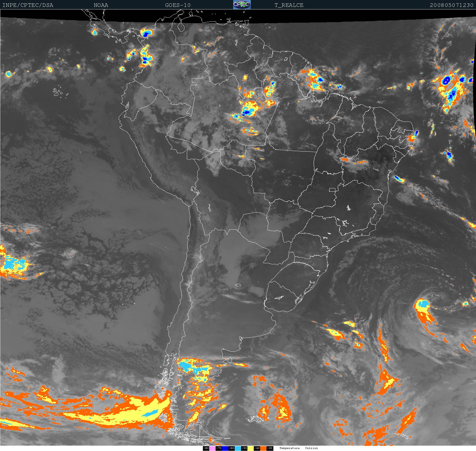Click the -40 legend value
The width and height of the screenshot is (476, 451).
(257, 448)
